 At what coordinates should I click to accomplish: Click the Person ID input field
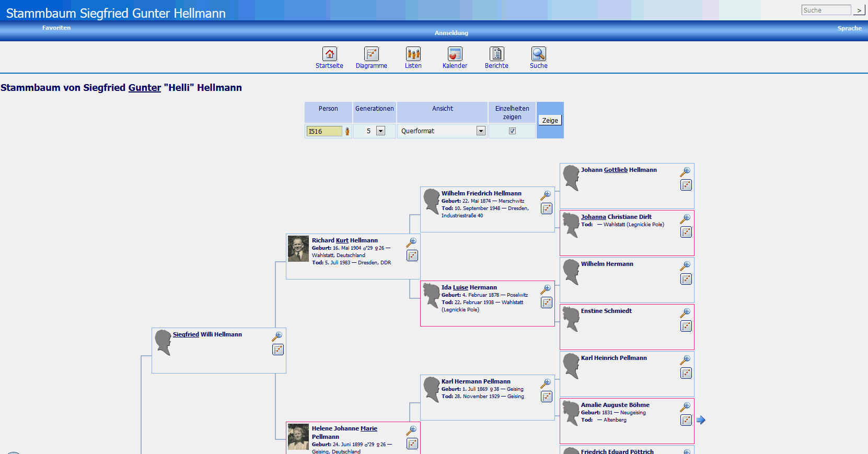[x=324, y=131]
